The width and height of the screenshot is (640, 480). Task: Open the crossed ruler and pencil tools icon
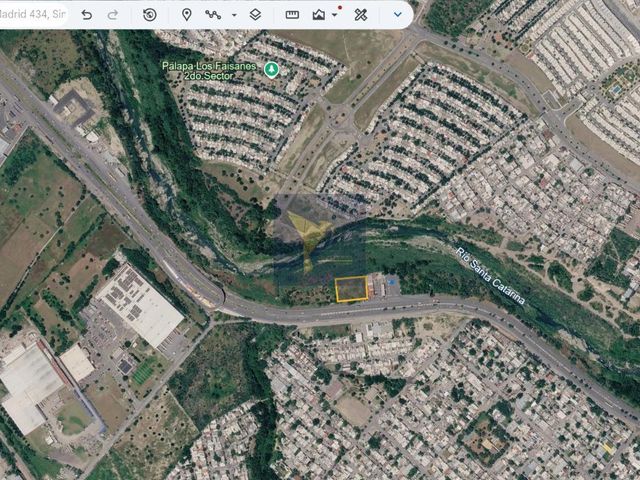pyautogui.click(x=360, y=15)
